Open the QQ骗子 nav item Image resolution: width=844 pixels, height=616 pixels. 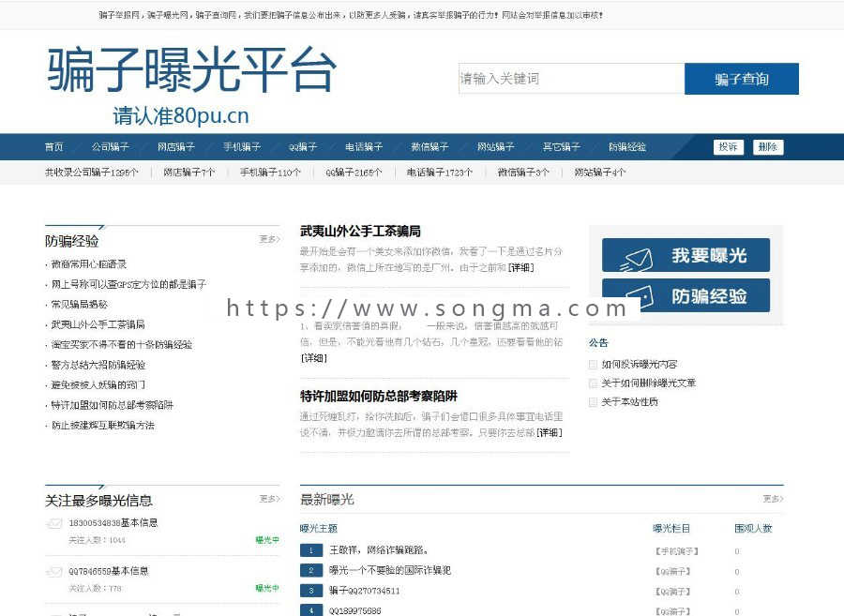click(x=303, y=146)
